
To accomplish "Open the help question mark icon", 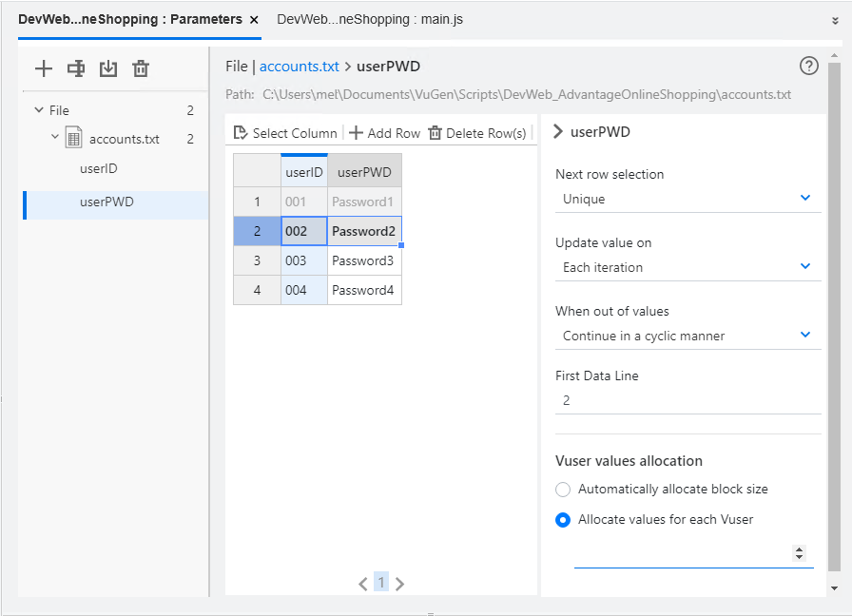I will click(x=809, y=66).
